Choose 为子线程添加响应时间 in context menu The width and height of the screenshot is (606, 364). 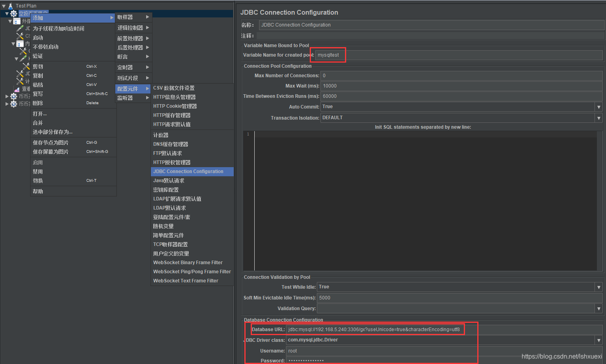click(x=73, y=29)
